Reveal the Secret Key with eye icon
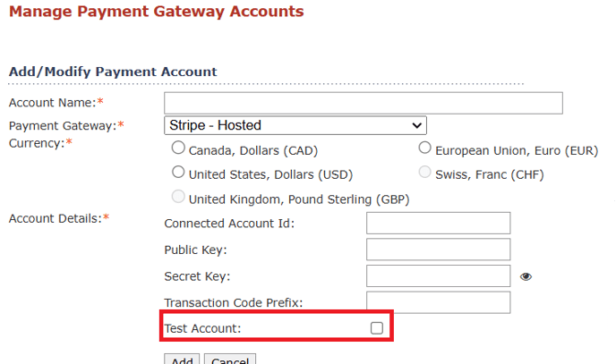This screenshot has width=616, height=364. click(526, 276)
